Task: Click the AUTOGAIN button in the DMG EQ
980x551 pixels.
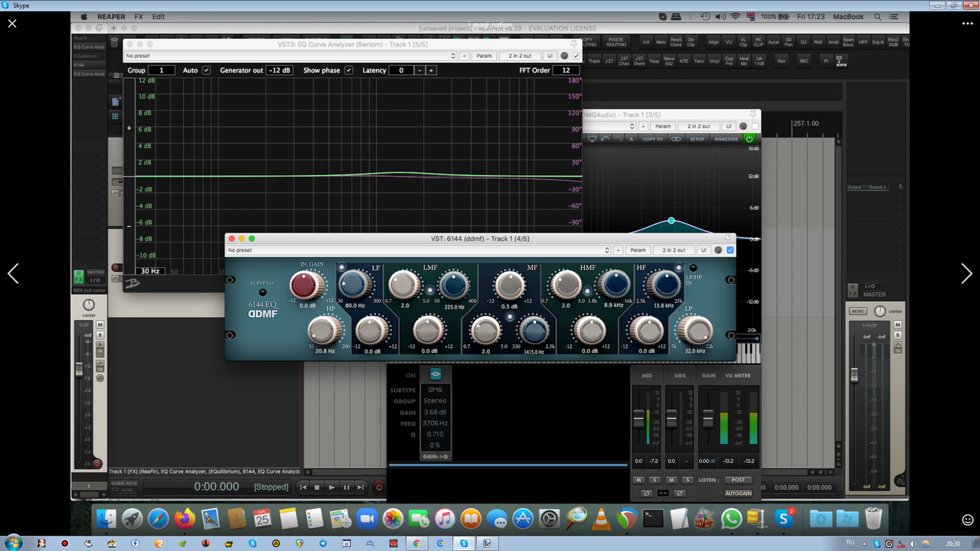Action: (738, 494)
